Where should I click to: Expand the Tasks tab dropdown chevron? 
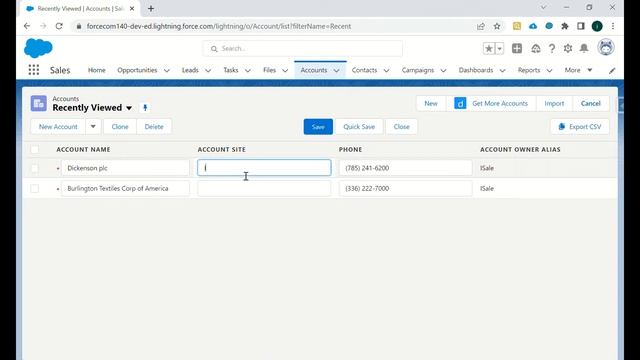click(x=247, y=71)
